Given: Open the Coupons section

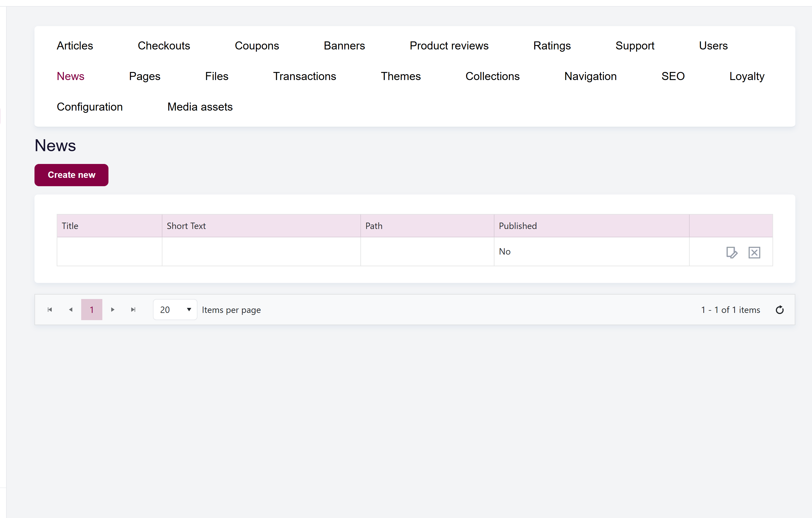Looking at the screenshot, I should pos(257,46).
